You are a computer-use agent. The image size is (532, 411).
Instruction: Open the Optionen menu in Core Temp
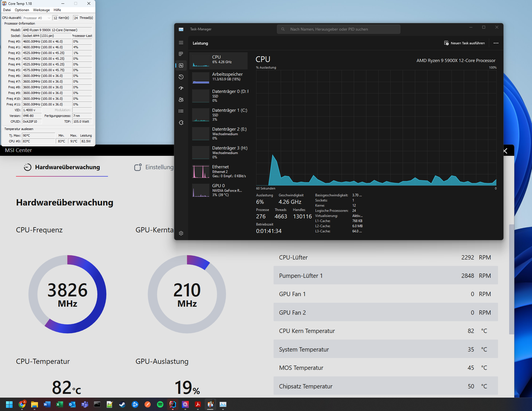pos(22,10)
